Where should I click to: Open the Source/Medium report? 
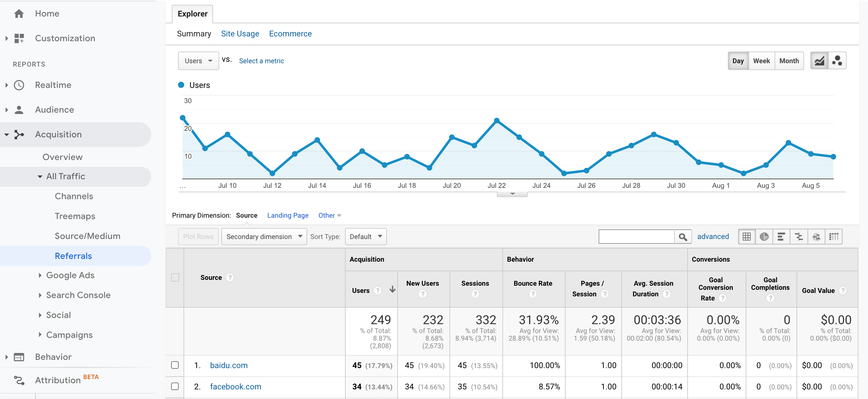coord(87,236)
